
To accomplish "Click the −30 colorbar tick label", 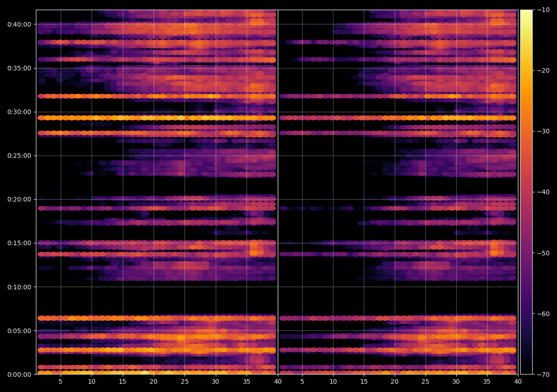I will (543, 131).
